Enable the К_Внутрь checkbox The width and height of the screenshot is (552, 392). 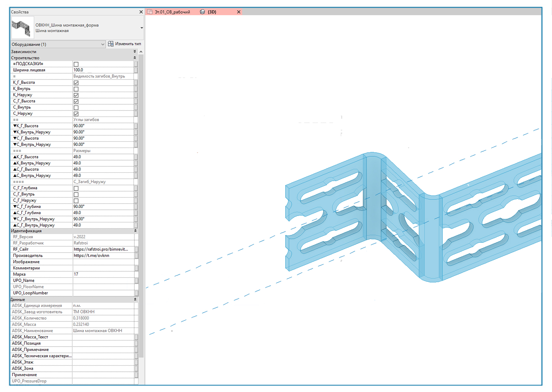[x=76, y=89]
